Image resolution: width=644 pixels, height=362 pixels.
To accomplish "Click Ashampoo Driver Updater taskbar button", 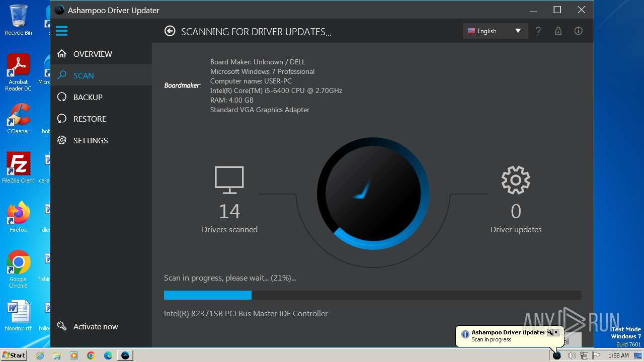I will coord(125,355).
